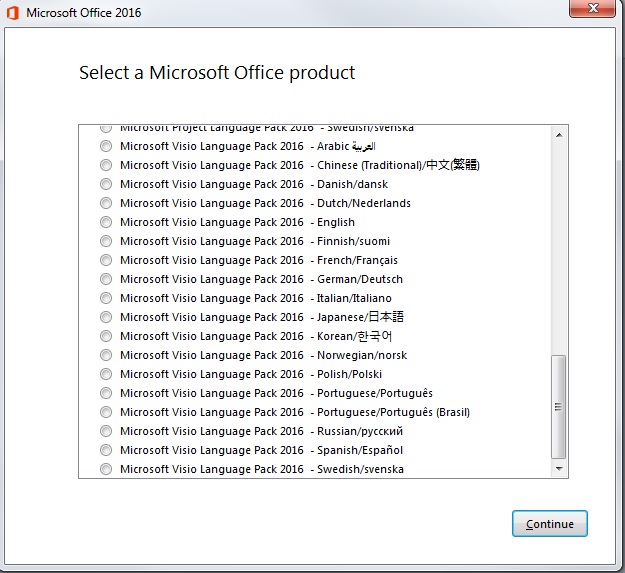
Task: Choose Portuguese/Português radio without Brasil
Action: [x=106, y=393]
